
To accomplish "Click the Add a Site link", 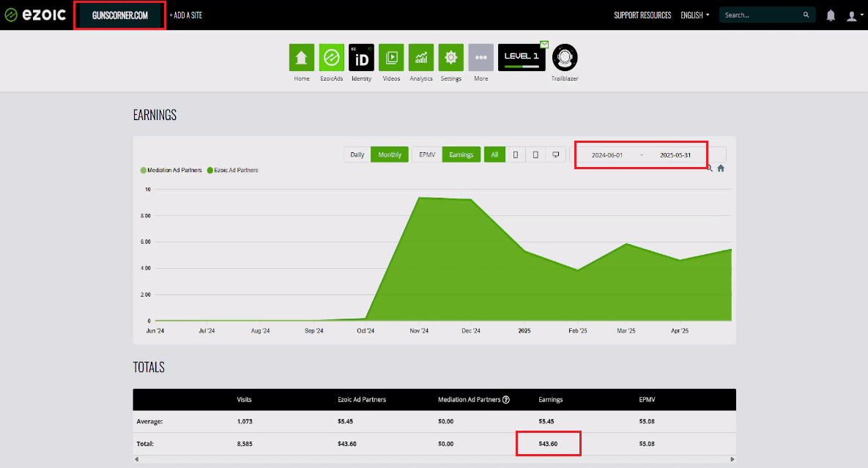I will [186, 15].
